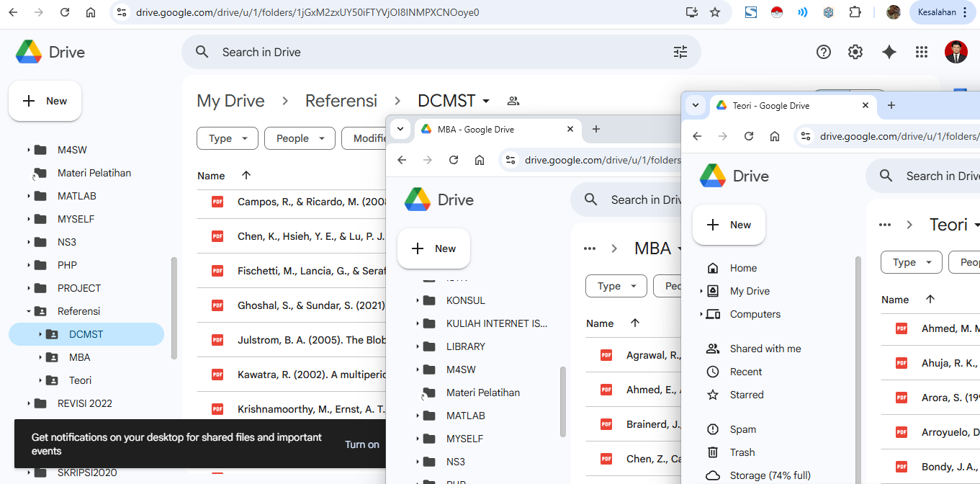The height and width of the screenshot is (484, 980).
Task: Click the Gemini sparkle icon
Action: 889,52
